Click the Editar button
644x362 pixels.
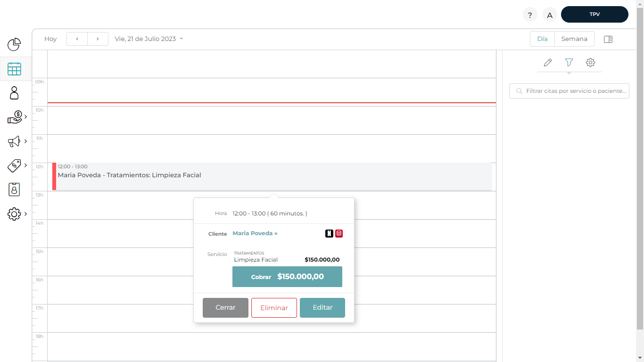pyautogui.click(x=322, y=307)
